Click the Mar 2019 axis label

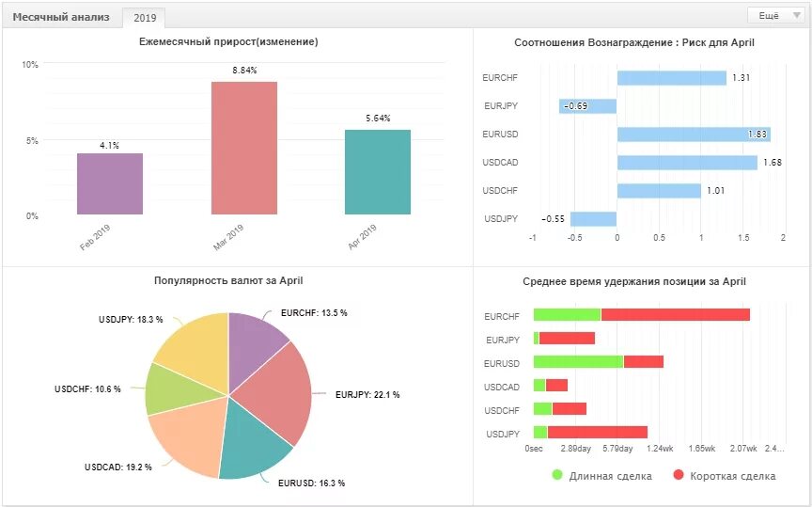click(228, 237)
